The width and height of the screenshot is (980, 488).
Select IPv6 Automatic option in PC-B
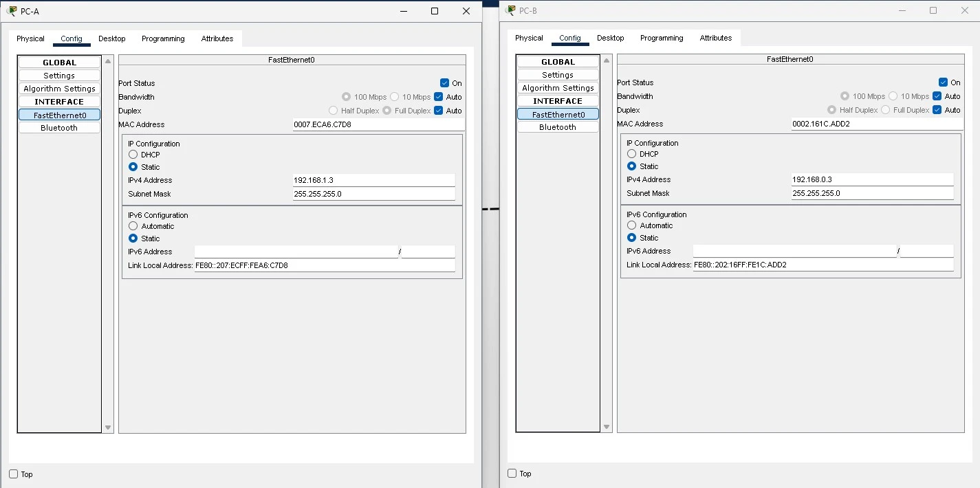click(631, 225)
